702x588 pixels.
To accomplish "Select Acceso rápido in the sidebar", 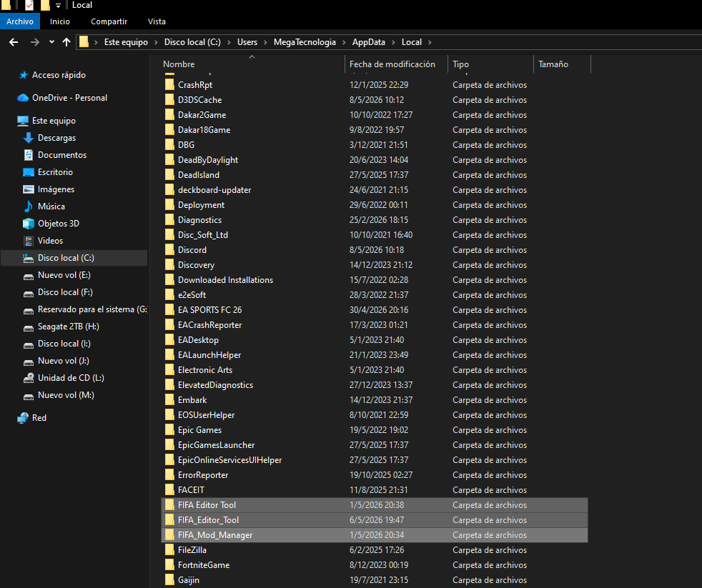I will tap(59, 75).
